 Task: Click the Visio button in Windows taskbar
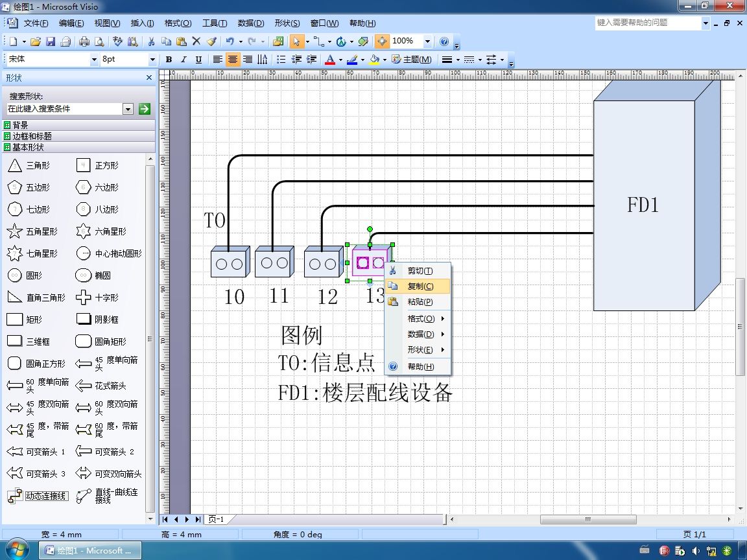tap(90, 550)
